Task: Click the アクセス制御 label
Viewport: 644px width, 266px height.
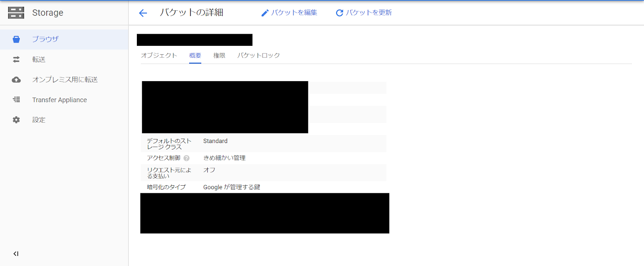Action: point(163,158)
